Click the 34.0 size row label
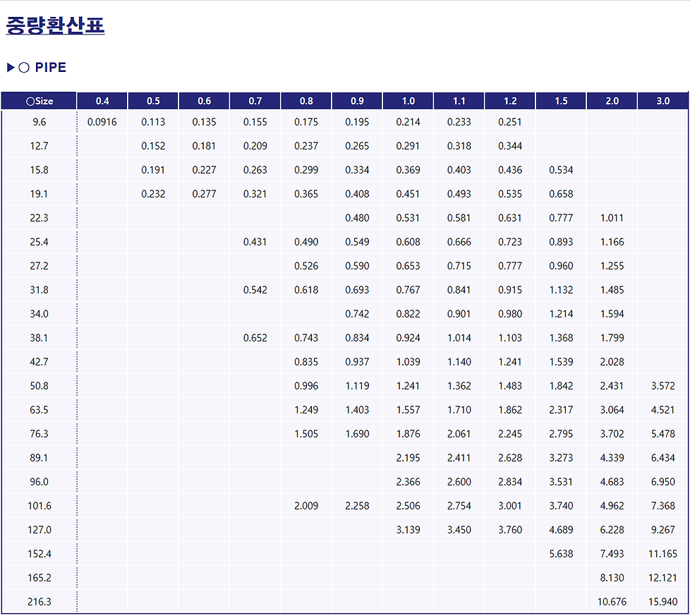Viewport: 690px width, 616px height. (40, 314)
